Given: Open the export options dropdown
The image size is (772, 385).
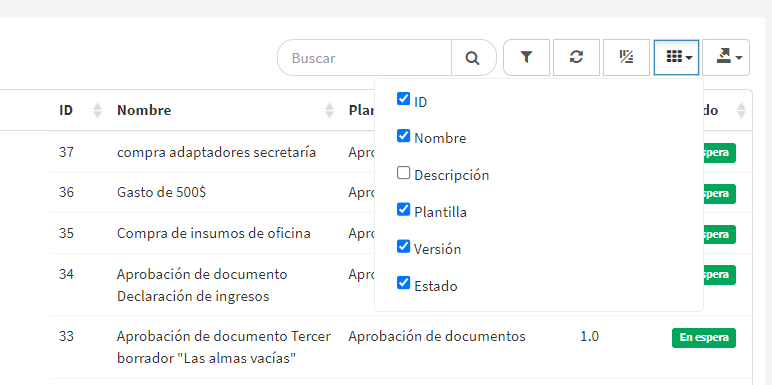Looking at the screenshot, I should point(726,58).
